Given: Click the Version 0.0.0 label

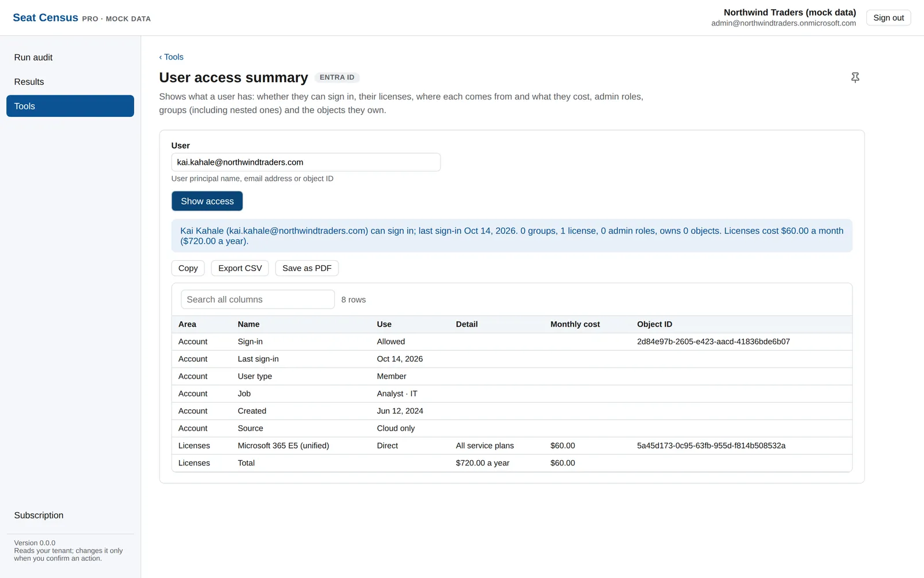Looking at the screenshot, I should pos(35,543).
